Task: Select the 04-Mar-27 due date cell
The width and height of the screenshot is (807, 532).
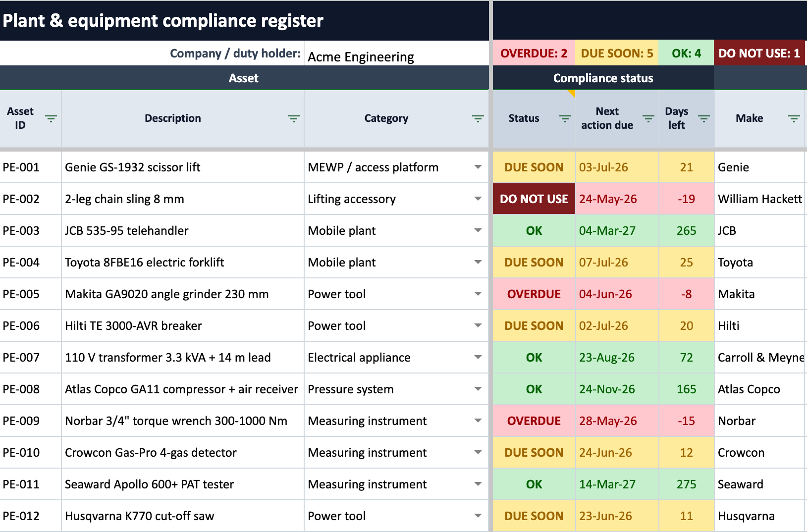Action: tap(617, 231)
